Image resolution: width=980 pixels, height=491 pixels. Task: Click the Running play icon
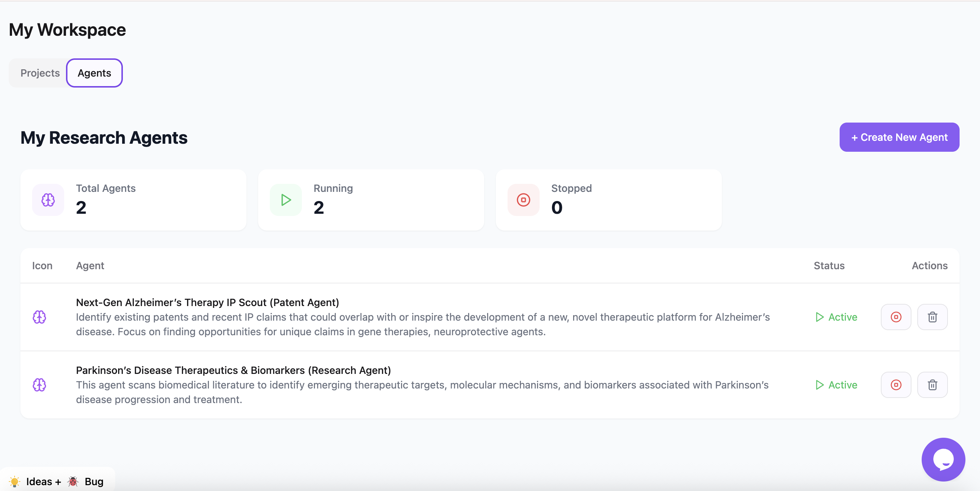click(286, 200)
